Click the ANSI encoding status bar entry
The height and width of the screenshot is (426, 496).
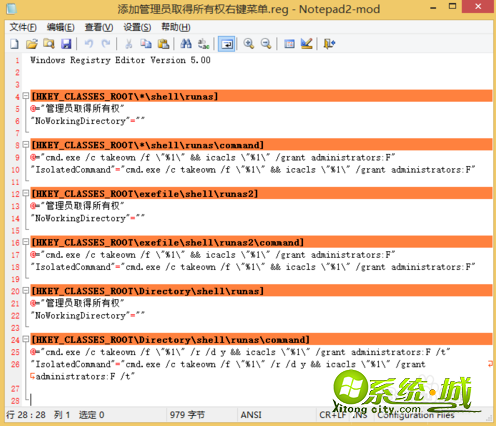(x=251, y=415)
